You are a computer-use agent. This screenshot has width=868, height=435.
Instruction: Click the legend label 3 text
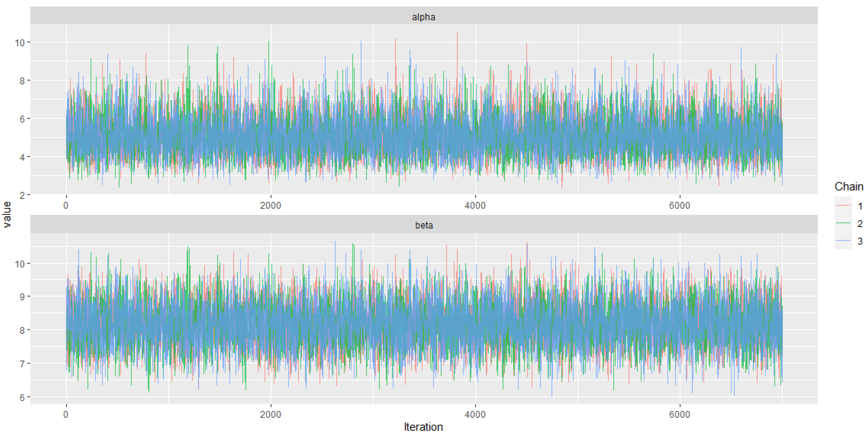pos(860,241)
